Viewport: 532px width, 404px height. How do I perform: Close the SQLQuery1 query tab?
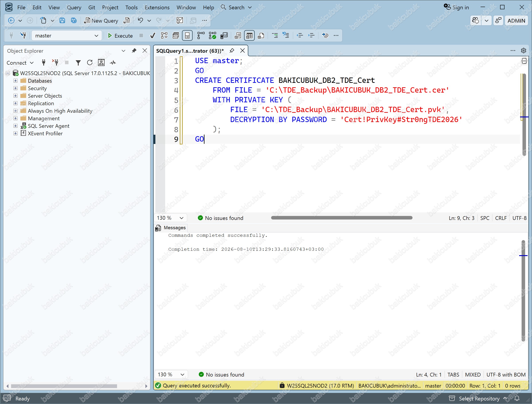click(x=243, y=50)
